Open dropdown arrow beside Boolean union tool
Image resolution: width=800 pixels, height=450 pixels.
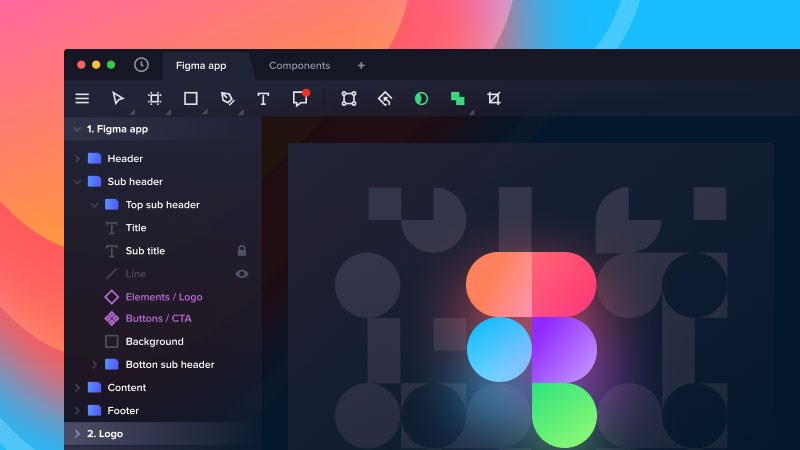[471, 112]
